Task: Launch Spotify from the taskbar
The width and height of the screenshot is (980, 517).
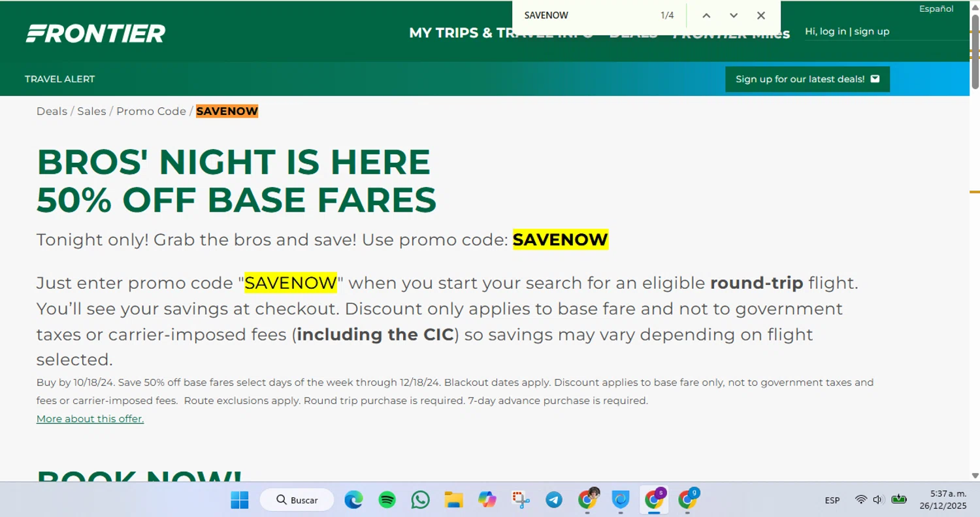Action: click(387, 500)
